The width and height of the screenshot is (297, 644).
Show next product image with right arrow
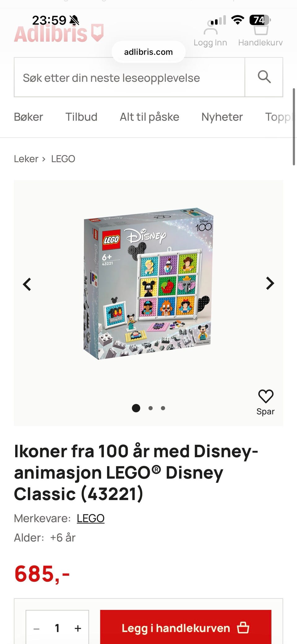coord(270,283)
